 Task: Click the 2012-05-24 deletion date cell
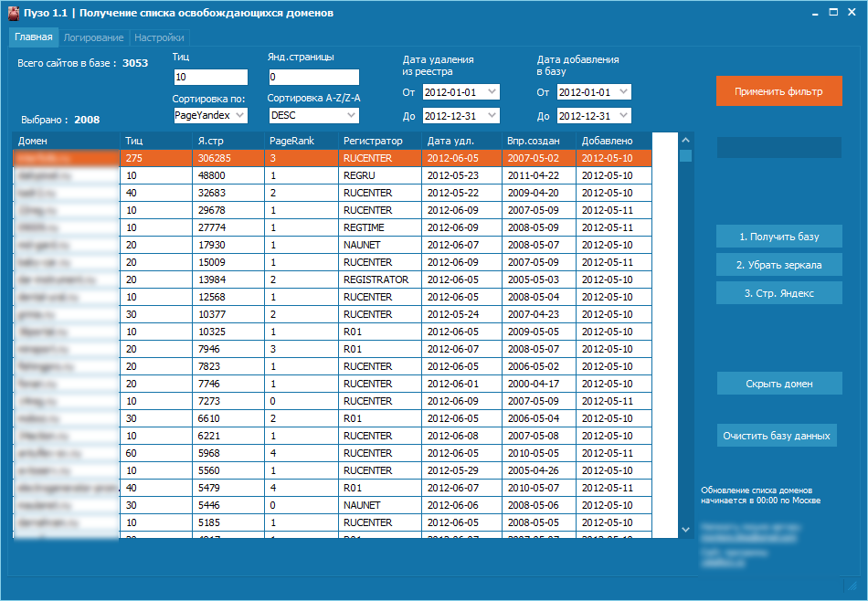coord(461,314)
